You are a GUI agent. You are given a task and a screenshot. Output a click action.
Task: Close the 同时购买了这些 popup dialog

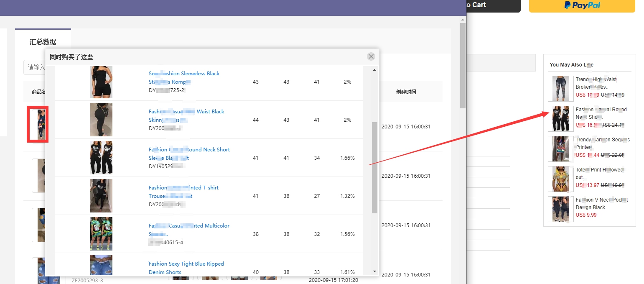pos(371,56)
